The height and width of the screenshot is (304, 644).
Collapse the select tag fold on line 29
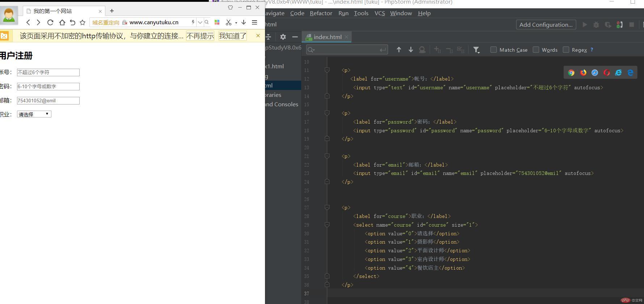coord(327,225)
